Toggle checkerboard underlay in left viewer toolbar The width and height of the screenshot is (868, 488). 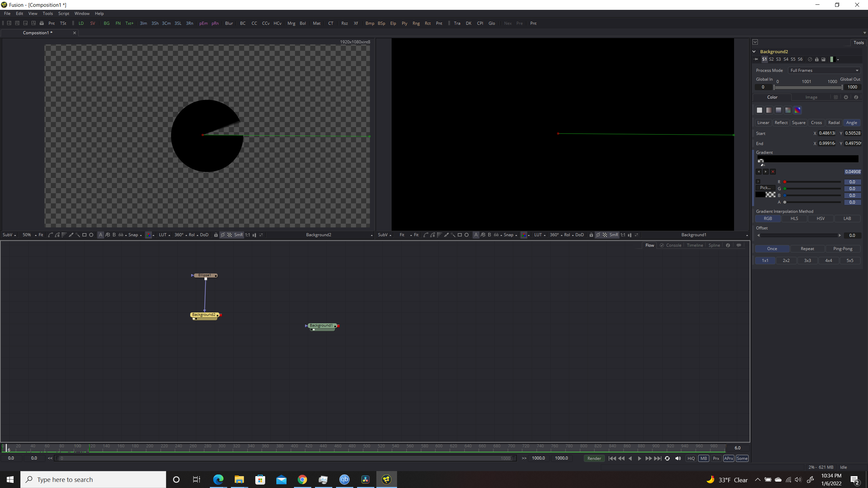tap(230, 235)
